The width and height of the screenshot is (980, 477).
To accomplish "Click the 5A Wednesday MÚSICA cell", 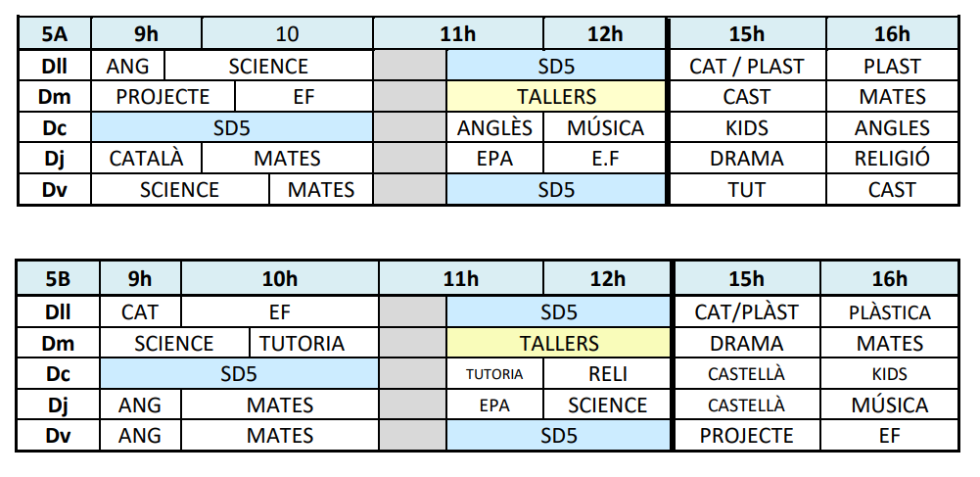I will (605, 128).
